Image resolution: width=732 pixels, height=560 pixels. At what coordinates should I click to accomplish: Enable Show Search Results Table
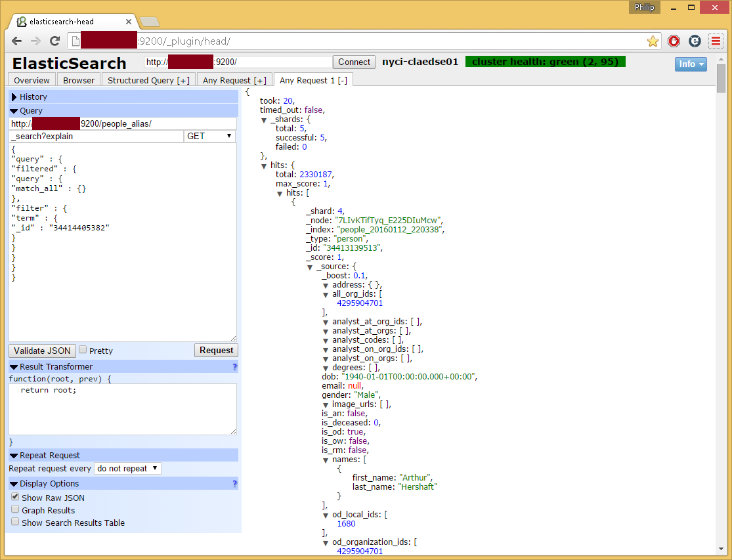point(15,522)
